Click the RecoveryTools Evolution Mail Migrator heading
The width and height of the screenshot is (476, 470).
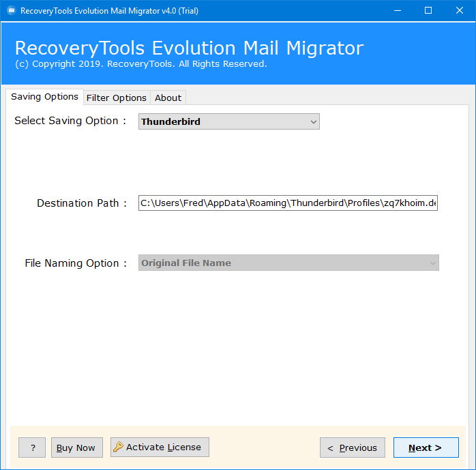click(189, 48)
